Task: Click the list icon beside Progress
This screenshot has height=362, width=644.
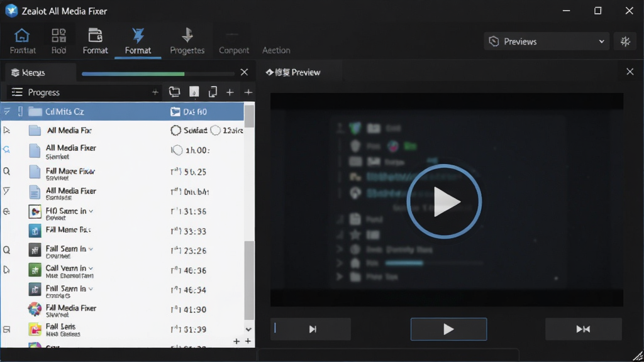Action: [17, 92]
